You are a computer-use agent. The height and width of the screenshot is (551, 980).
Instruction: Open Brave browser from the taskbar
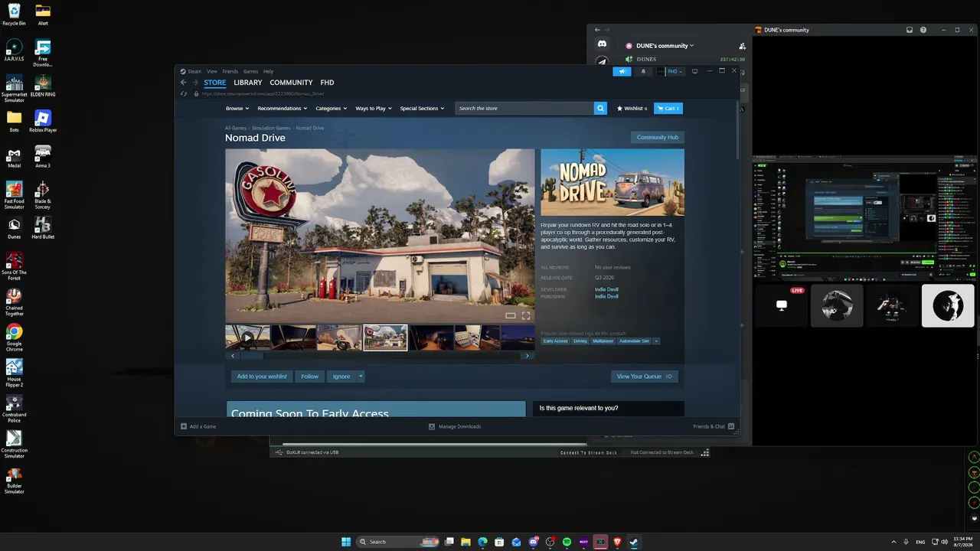tap(617, 542)
